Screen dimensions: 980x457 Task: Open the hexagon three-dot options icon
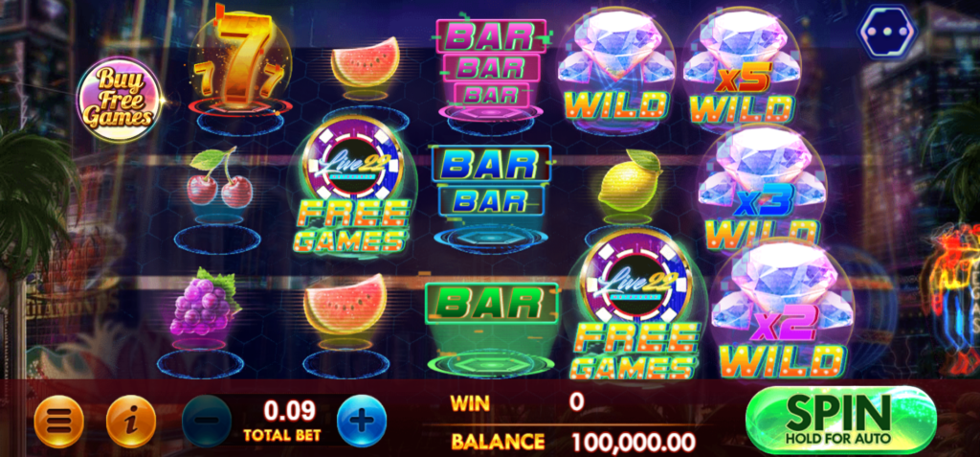(886, 32)
